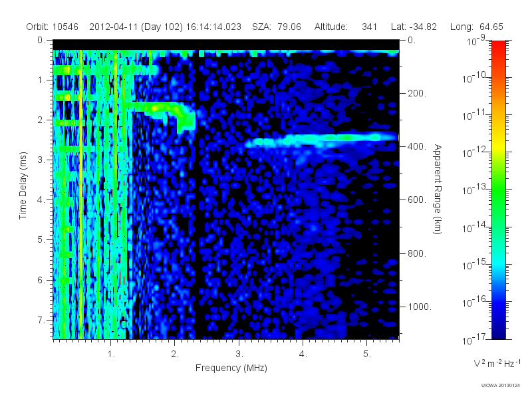The height and width of the screenshot is (399, 532).
Task: Click the Frequency (MHz) axis label
Action: pos(231,368)
